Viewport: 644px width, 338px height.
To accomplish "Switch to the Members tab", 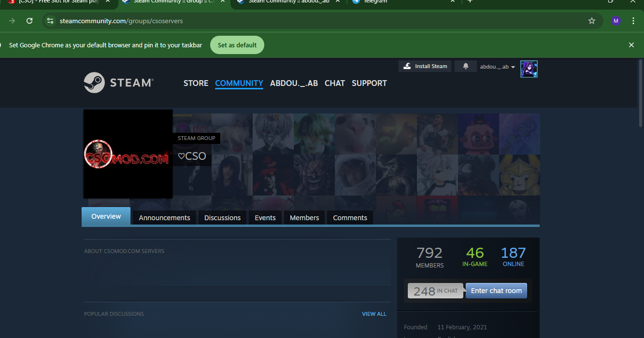I will pyautogui.click(x=304, y=218).
